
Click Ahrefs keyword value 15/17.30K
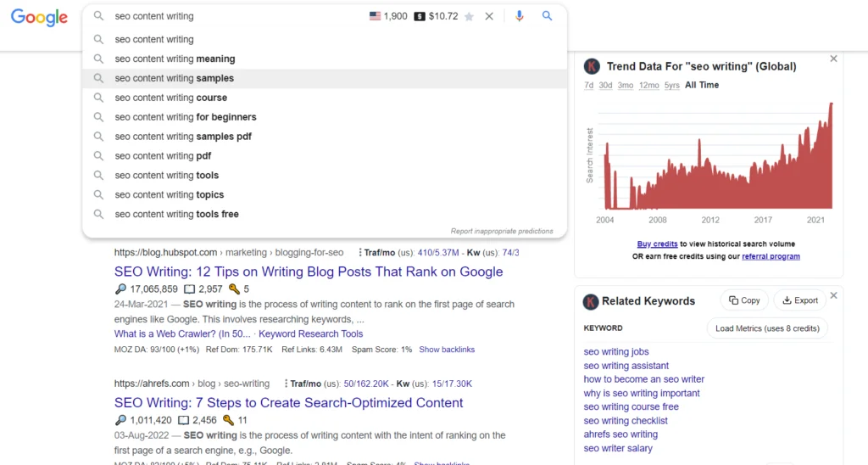tap(452, 384)
